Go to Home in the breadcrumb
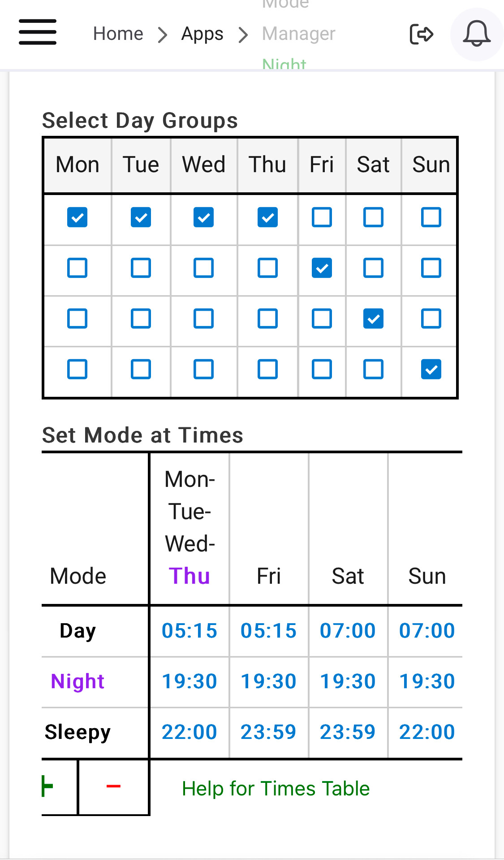The height and width of the screenshot is (860, 504). [118, 34]
